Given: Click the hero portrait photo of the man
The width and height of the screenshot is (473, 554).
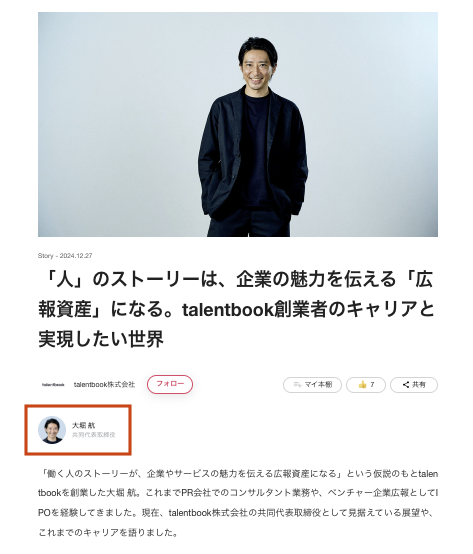Looking at the screenshot, I should point(238,124).
